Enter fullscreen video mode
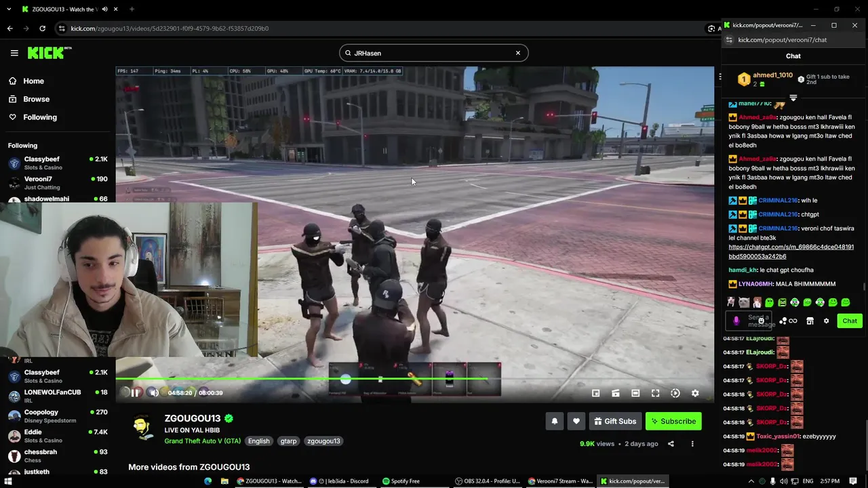Screen dimensions: 868x488 (x=655, y=393)
